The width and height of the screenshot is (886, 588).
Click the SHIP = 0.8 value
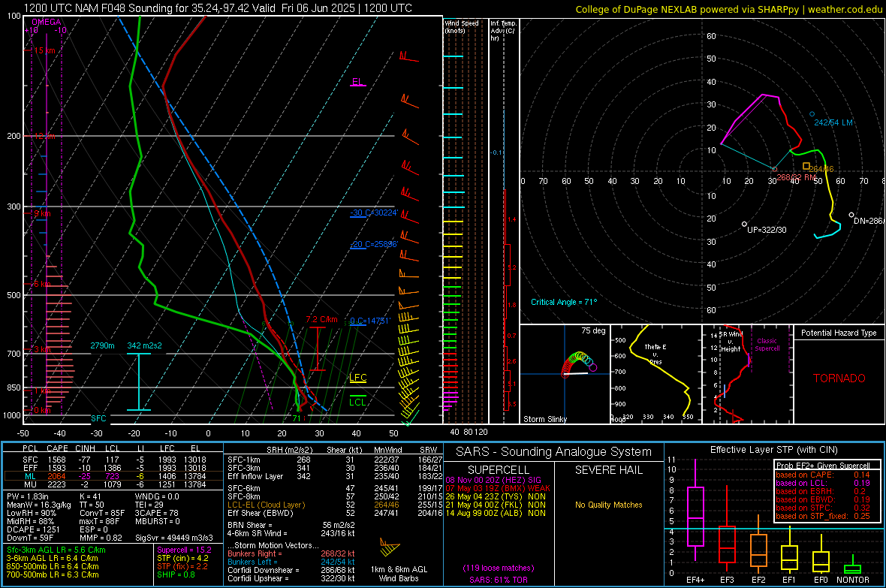point(176,574)
